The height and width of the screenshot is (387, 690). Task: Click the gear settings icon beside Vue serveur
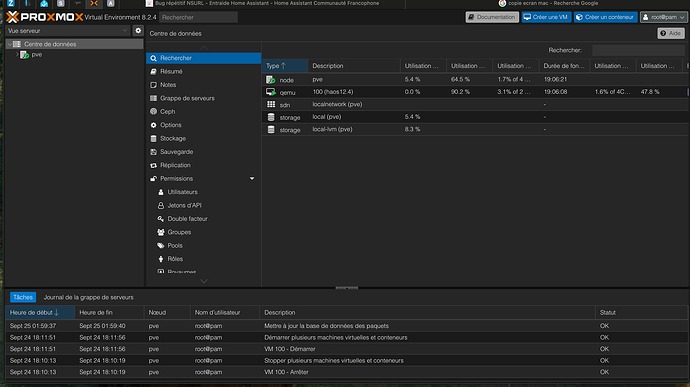[x=138, y=31]
